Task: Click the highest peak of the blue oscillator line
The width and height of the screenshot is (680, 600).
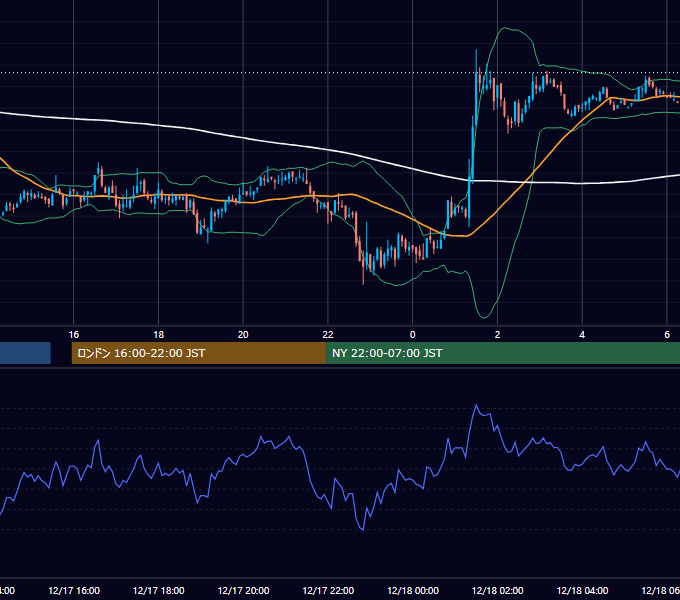Action: point(476,405)
